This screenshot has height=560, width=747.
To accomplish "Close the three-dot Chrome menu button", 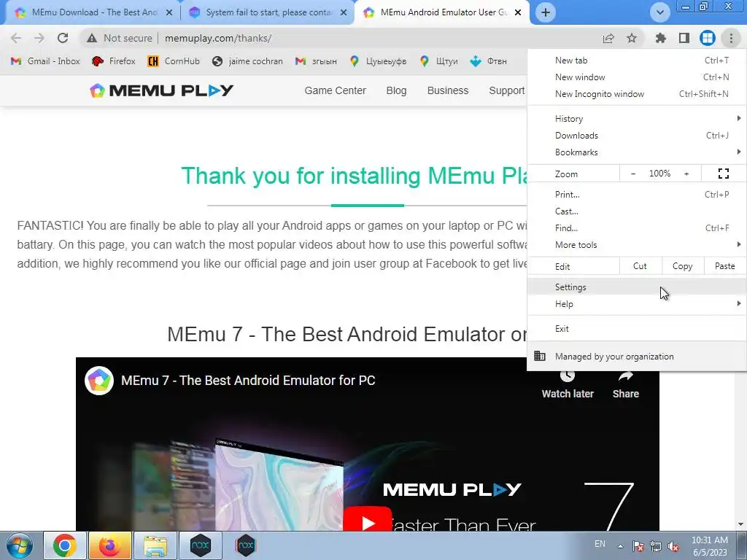I will click(x=731, y=38).
